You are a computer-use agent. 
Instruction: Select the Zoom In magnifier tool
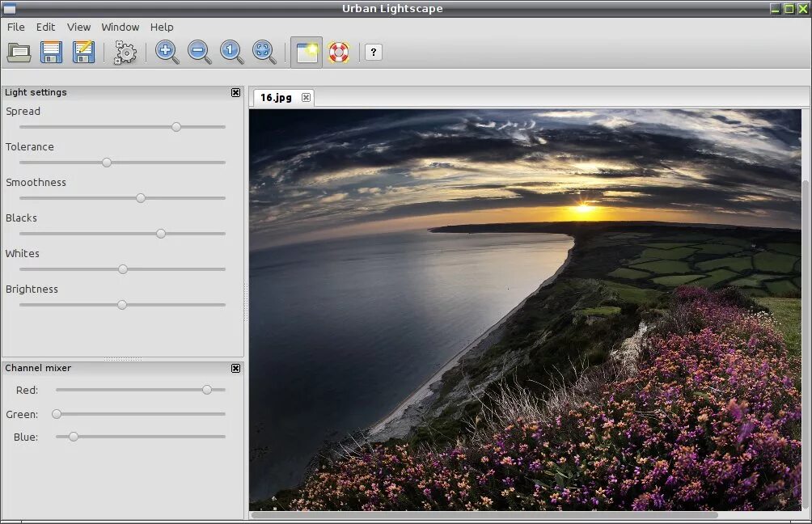167,52
